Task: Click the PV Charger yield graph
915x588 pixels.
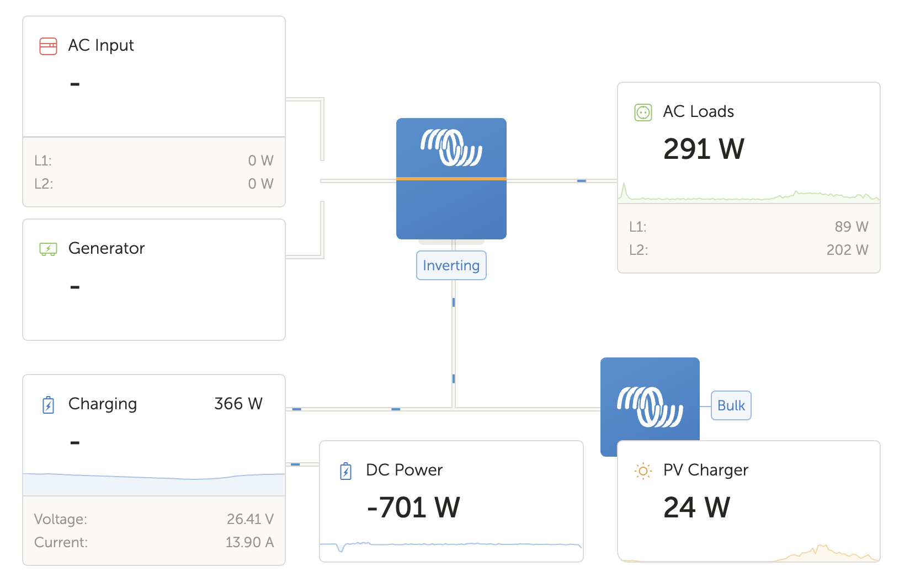Action: 749,553
